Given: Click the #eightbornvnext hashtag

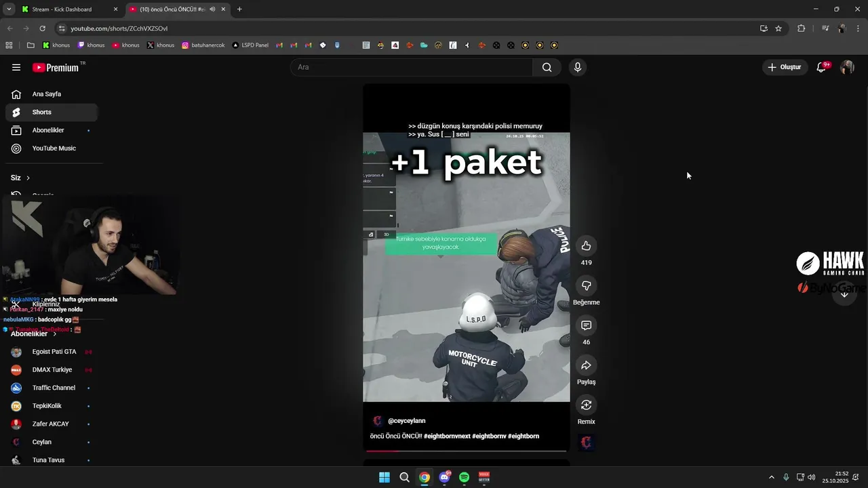Looking at the screenshot, I should tap(447, 436).
